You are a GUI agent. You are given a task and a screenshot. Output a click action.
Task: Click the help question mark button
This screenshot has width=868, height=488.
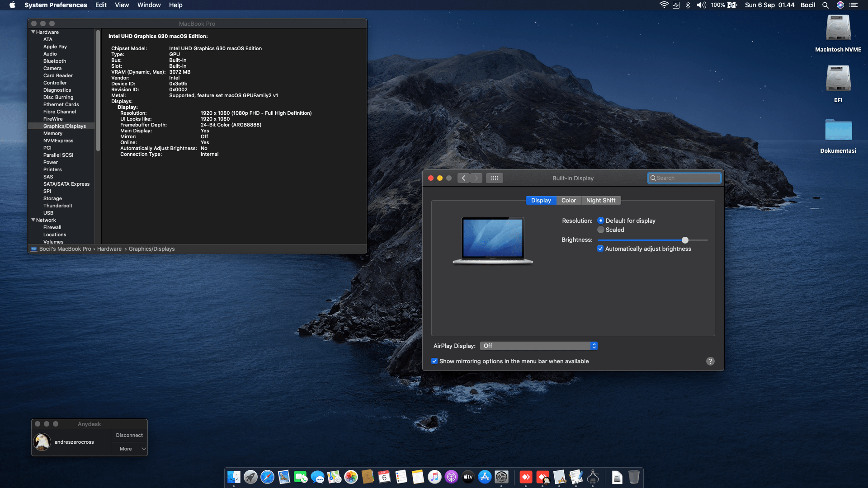click(710, 361)
